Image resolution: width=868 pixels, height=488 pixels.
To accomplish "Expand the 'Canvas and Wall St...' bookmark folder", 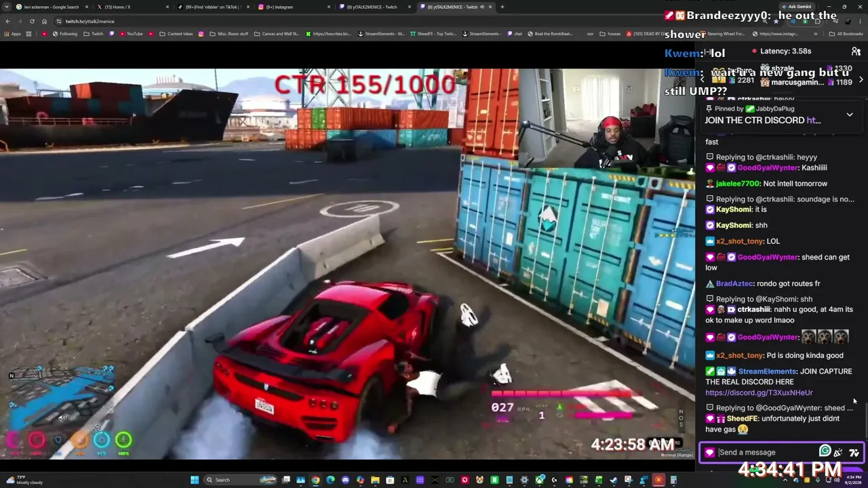I will tap(277, 34).
